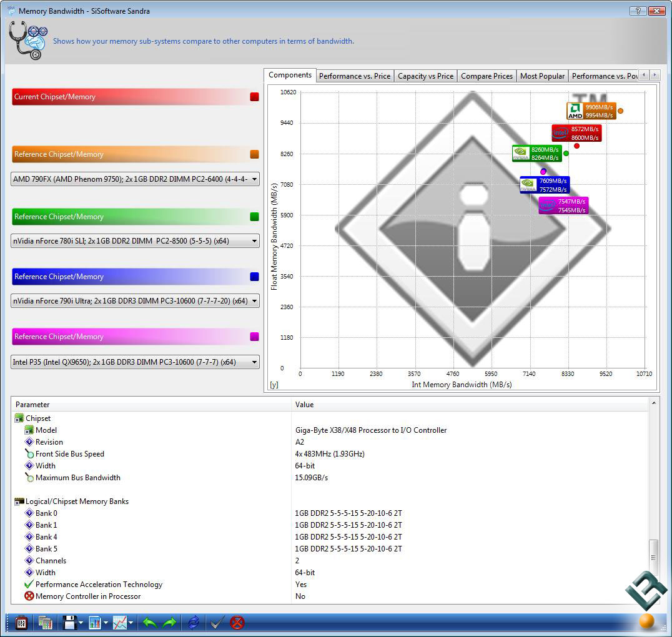Viewport: 672px width, 637px height.
Task: Open the Compare Prices tab
Action: [487, 76]
